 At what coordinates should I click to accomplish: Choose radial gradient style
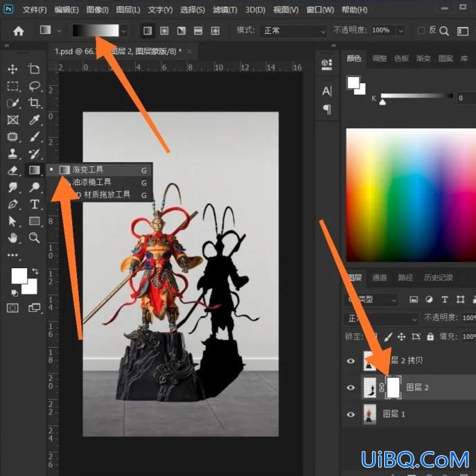pos(164,30)
